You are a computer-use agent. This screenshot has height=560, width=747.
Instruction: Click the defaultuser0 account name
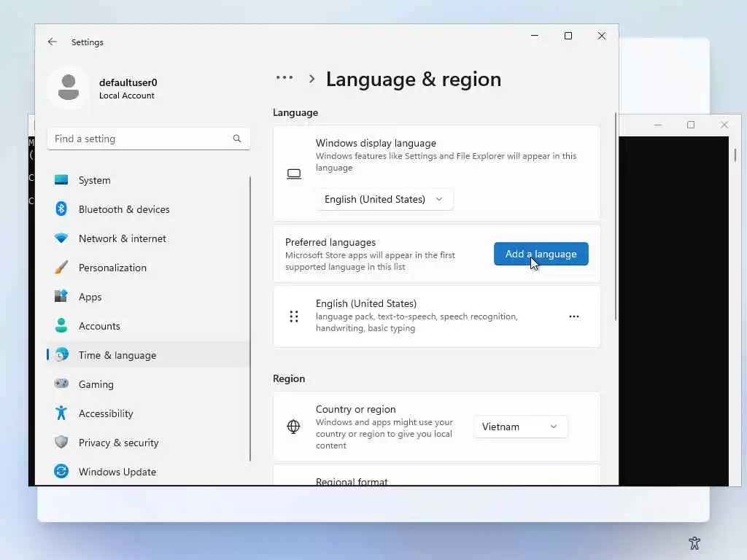[128, 82]
